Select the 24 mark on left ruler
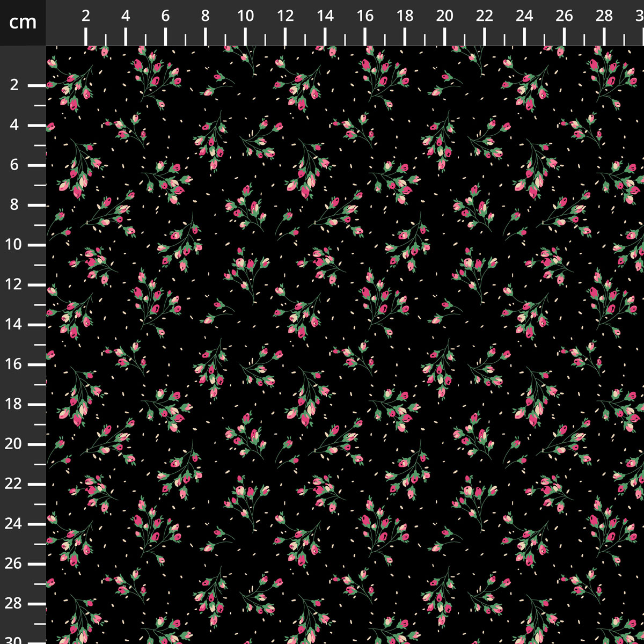Image resolution: width=644 pixels, height=644 pixels. 14,524
